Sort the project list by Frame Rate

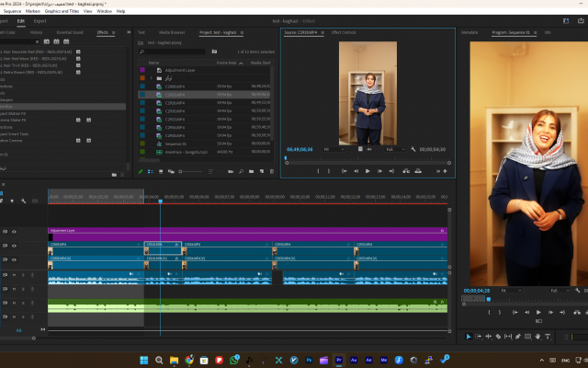(226, 63)
